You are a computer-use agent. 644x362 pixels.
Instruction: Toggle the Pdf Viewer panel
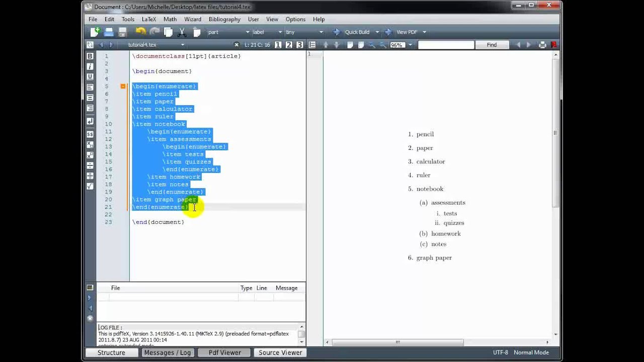[x=224, y=352]
